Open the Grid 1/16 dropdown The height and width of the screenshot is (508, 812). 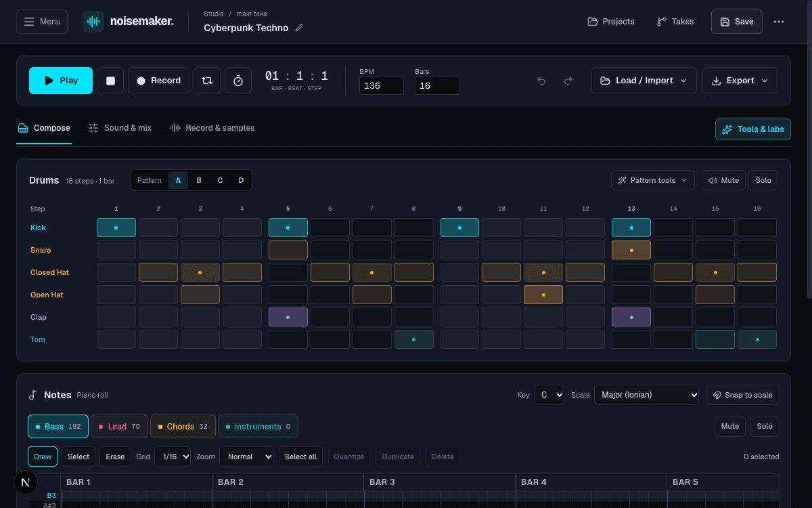173,457
